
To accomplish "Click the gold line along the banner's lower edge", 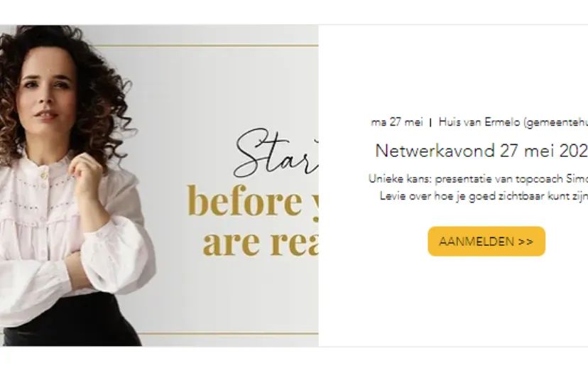I will 229,333.
